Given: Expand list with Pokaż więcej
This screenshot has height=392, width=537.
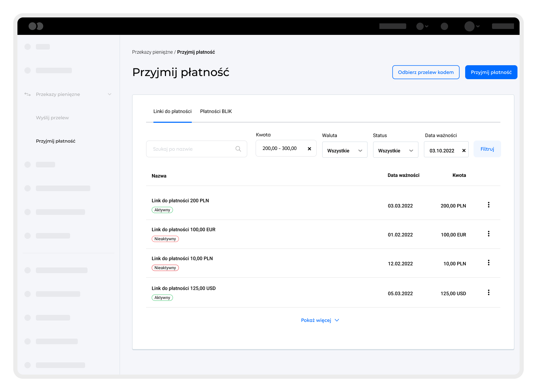Looking at the screenshot, I should click(x=320, y=320).
